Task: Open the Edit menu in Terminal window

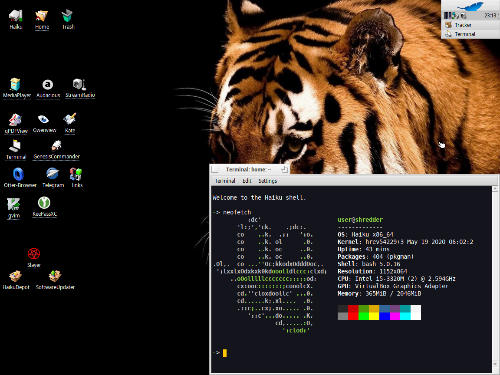Action: click(247, 181)
